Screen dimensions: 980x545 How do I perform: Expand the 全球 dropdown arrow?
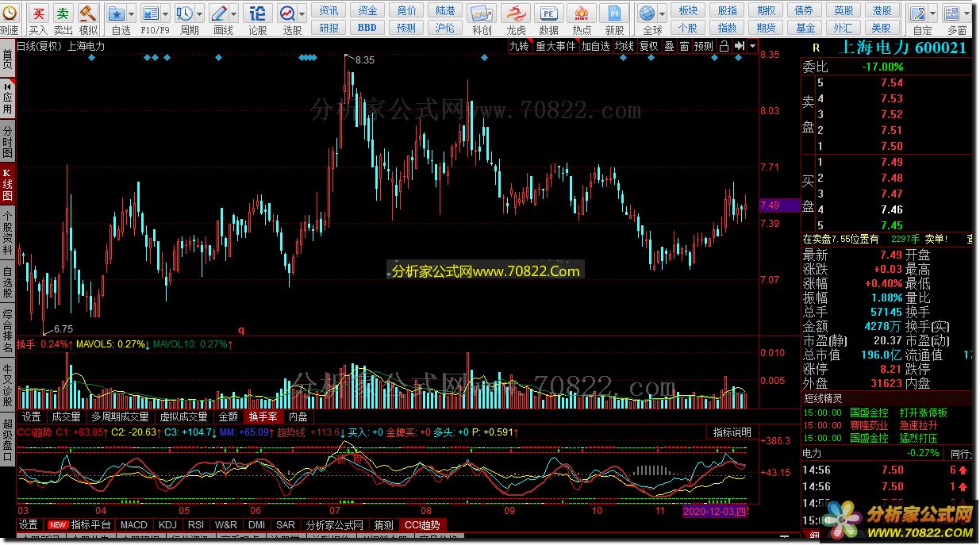[x=663, y=14]
